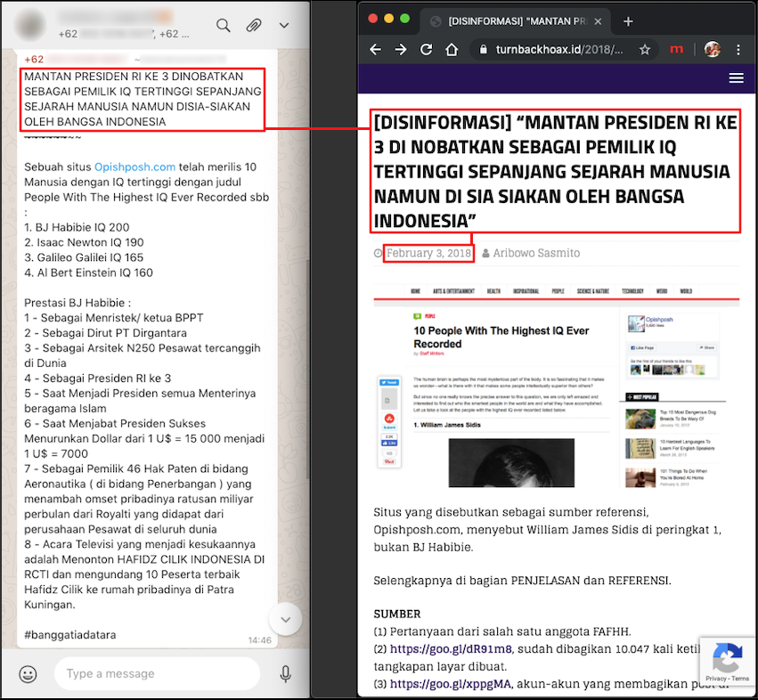Open the Chrome three-dot menu
This screenshot has width=758, height=700.
(739, 50)
